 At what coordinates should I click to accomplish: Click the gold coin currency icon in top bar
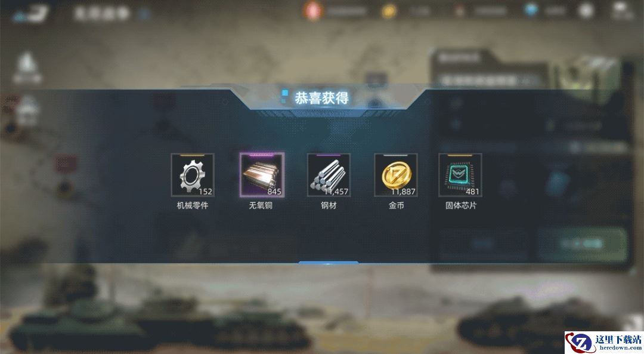(x=389, y=11)
